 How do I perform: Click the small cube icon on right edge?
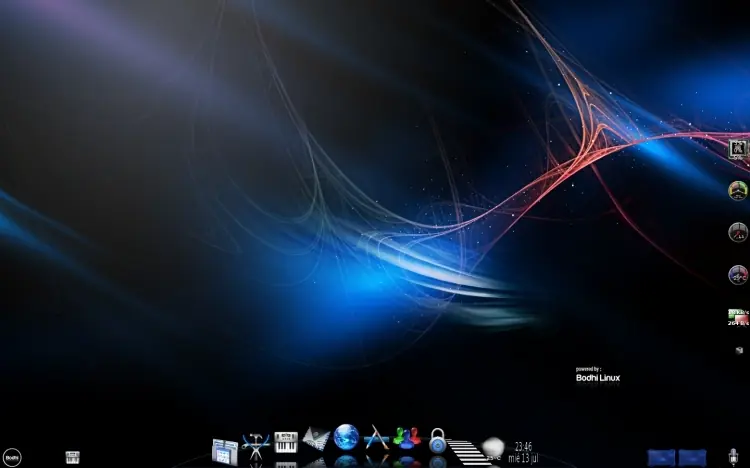tap(739, 351)
